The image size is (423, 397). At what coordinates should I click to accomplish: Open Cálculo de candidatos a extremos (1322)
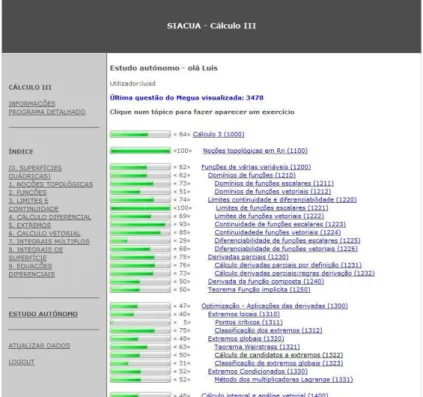point(279,355)
